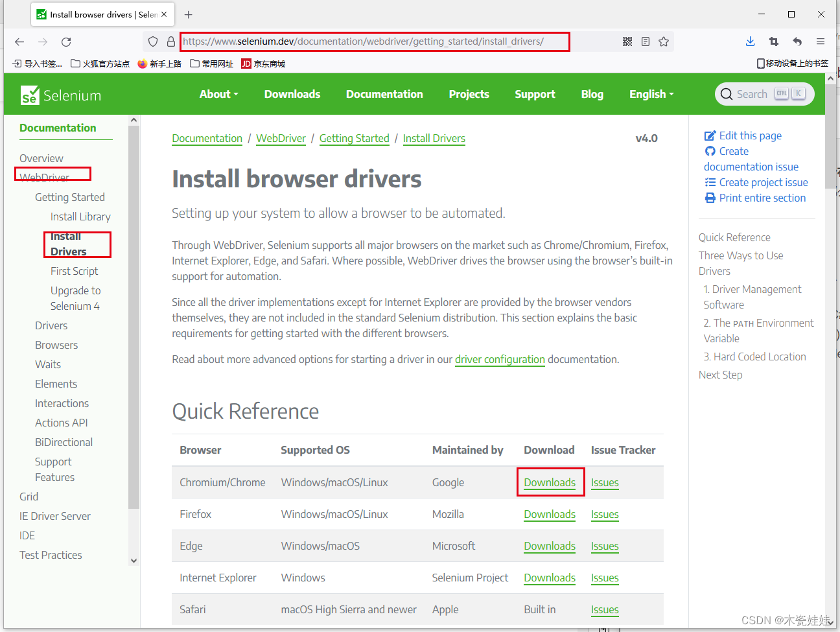Click the GitHub icon beside Create documentation issue
The width and height of the screenshot is (840, 632).
tap(710, 151)
